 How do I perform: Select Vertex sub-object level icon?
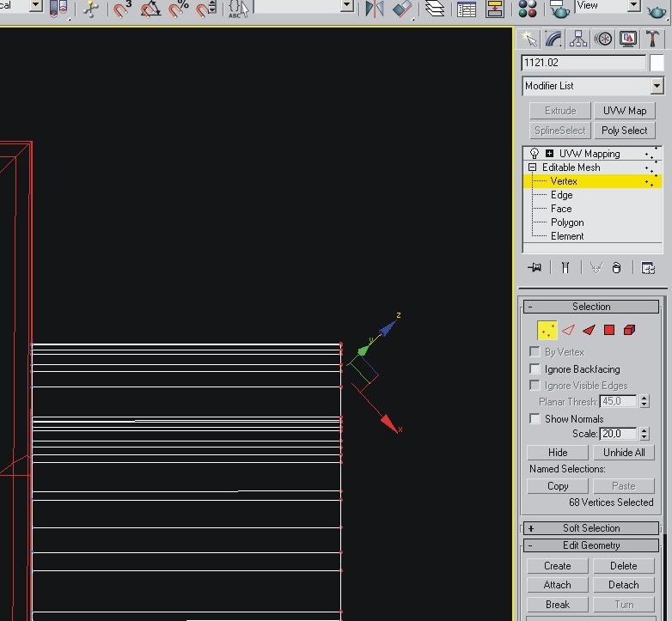coord(547,330)
